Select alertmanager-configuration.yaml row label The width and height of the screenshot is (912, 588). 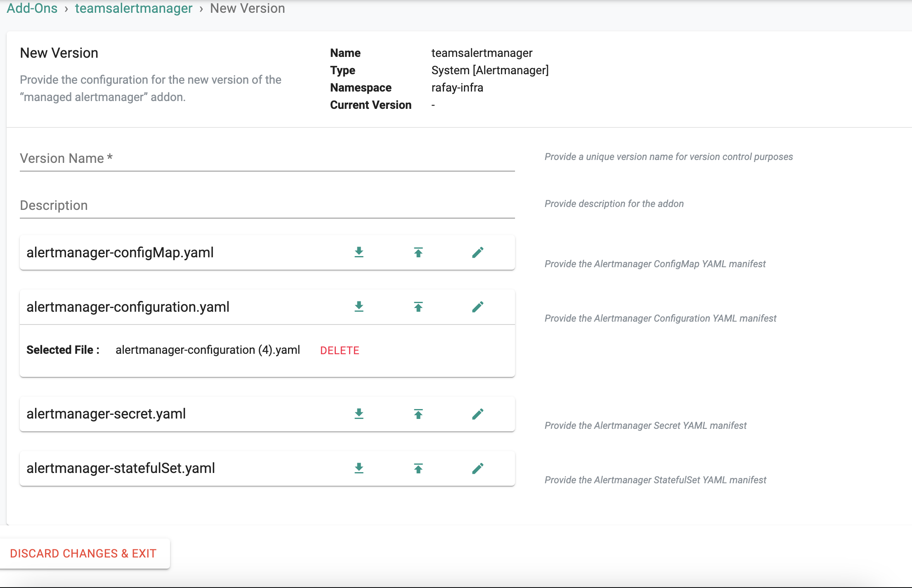(128, 307)
